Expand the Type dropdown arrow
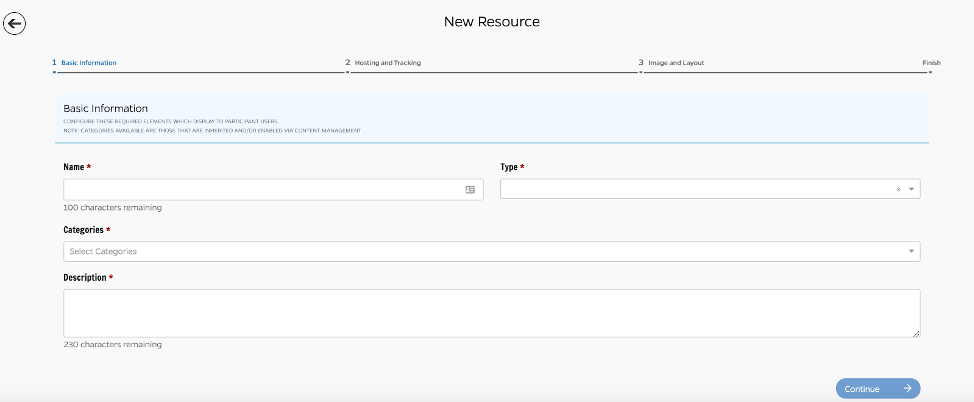This screenshot has height=402, width=974. [911, 189]
